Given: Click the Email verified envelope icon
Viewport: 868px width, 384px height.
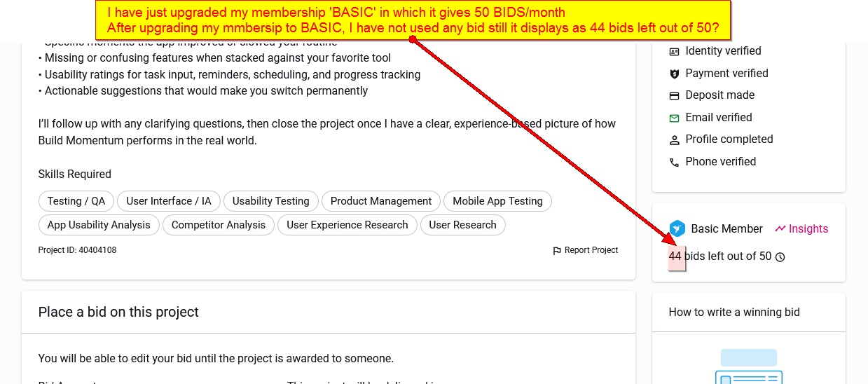Looking at the screenshot, I should point(674,118).
